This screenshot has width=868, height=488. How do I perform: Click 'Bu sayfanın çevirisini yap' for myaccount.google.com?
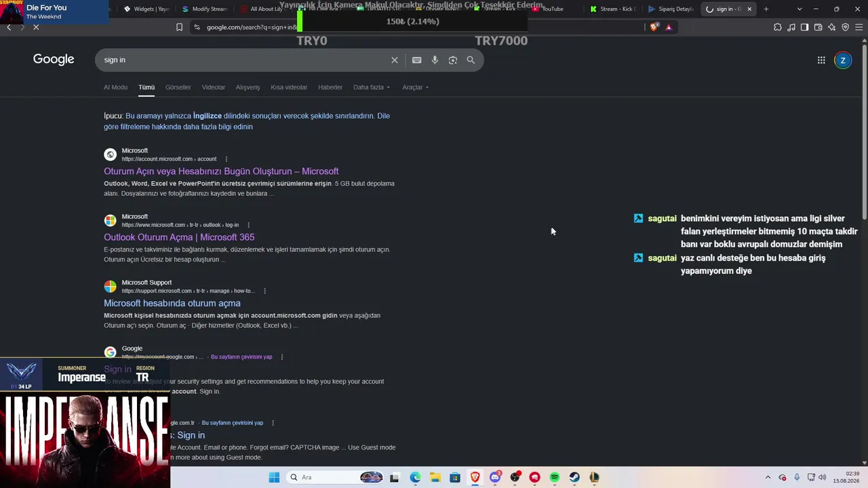pyautogui.click(x=241, y=357)
